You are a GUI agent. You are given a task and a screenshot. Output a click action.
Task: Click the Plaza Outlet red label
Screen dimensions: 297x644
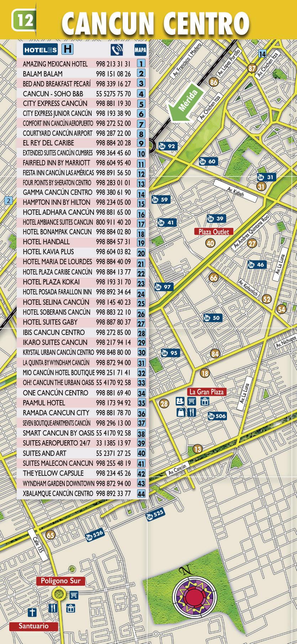pos(214,232)
